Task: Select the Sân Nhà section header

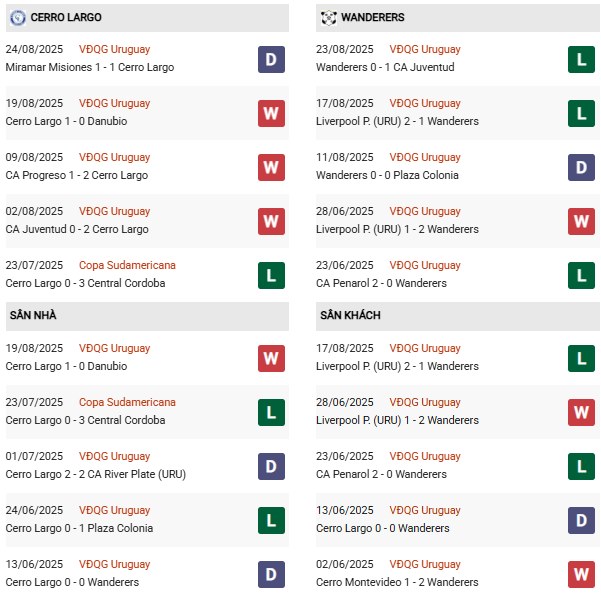Action: click(33, 316)
